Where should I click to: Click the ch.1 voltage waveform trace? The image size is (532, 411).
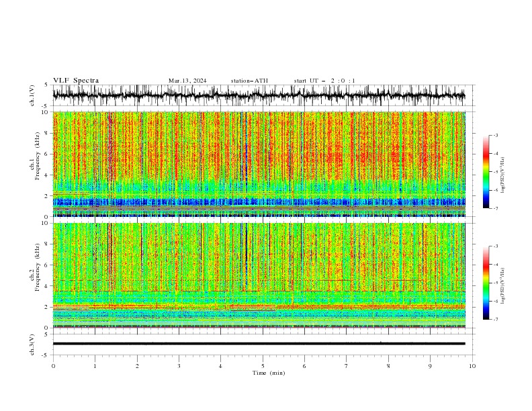[x=259, y=95]
